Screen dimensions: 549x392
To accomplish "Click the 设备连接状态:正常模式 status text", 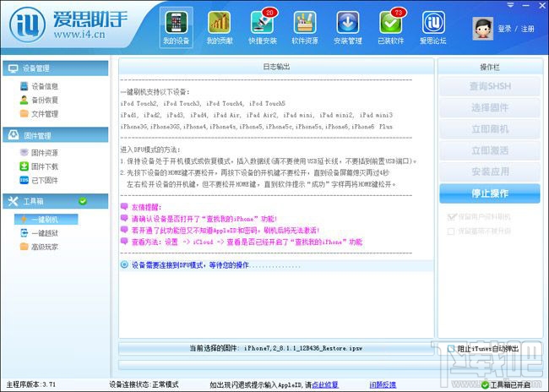I will (144, 384).
